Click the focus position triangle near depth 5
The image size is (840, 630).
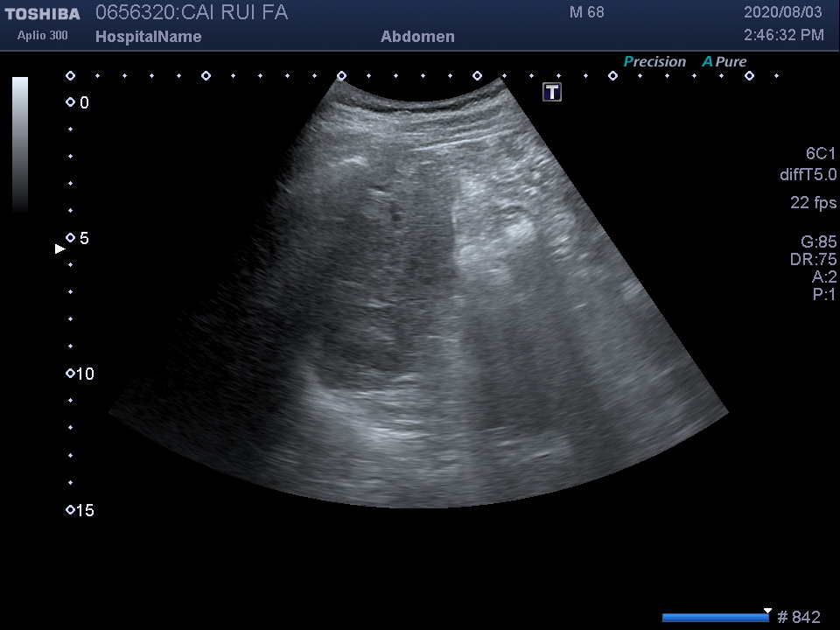click(x=60, y=249)
